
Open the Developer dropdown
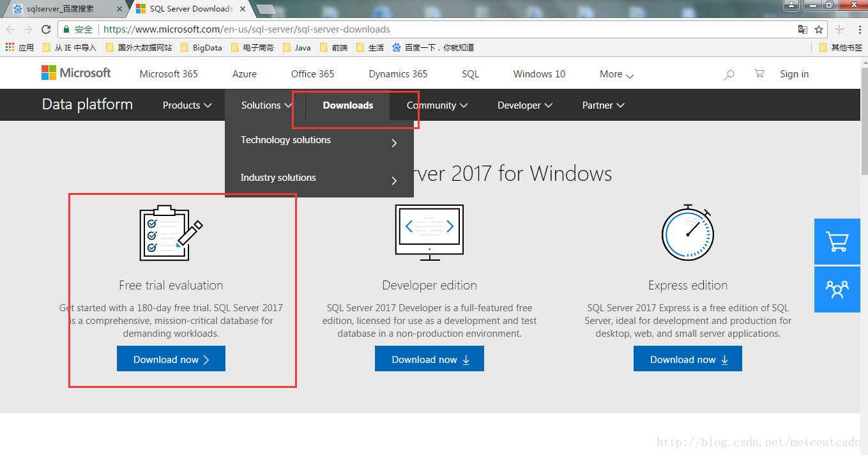coord(525,105)
